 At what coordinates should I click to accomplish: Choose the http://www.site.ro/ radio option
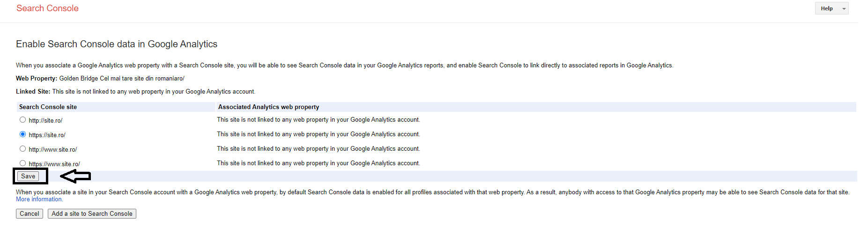22,149
